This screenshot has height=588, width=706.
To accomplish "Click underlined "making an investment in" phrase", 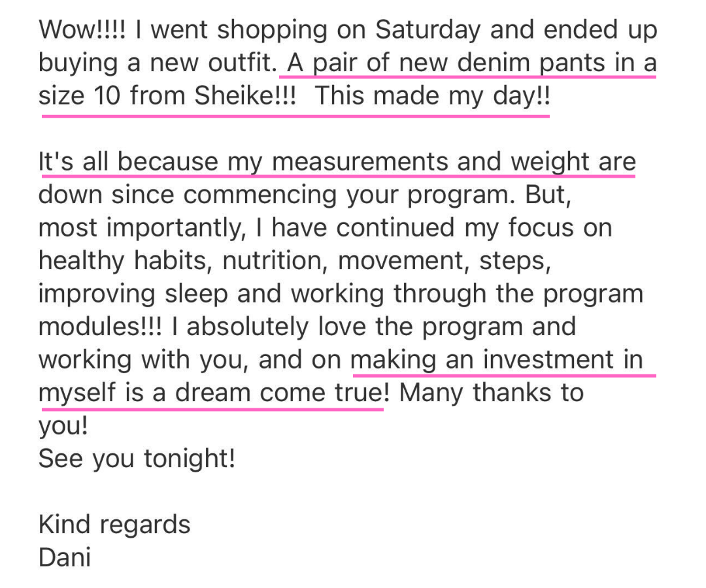I will coord(497,359).
